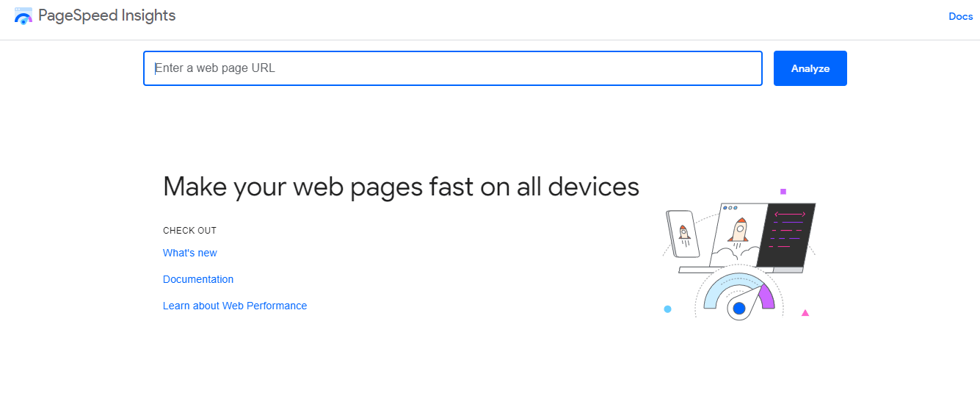Image resolution: width=980 pixels, height=396 pixels.
Task: Click the speedometer gauge illustration
Action: pyautogui.click(x=739, y=296)
